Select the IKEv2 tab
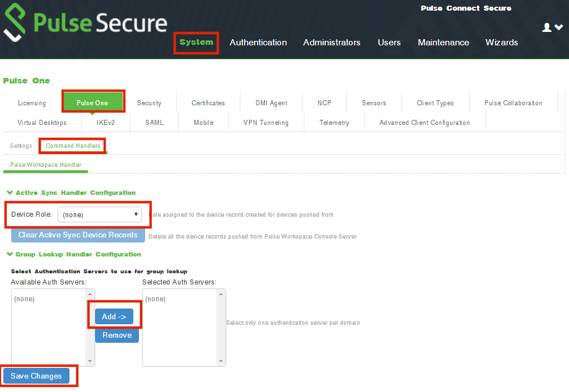This screenshot has height=392, width=569. coord(106,123)
